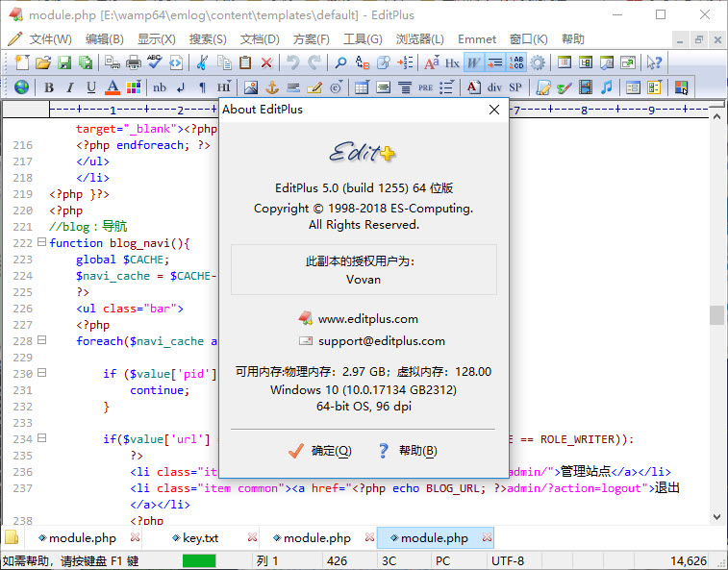This screenshot has width=728, height=570.
Task: Open the Preferences gear icon
Action: [x=538, y=62]
